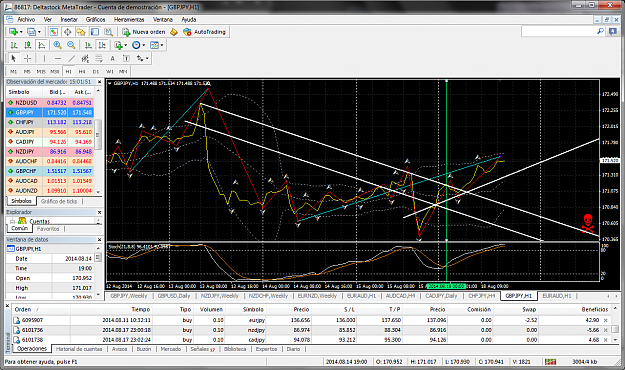Select the crosshair tool
The image size is (625, 370).
(27, 59)
